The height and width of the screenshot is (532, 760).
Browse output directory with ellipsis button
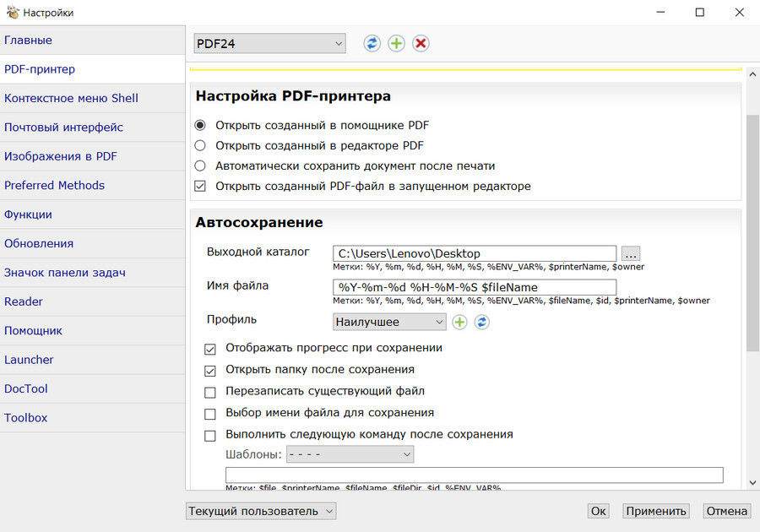tap(631, 253)
